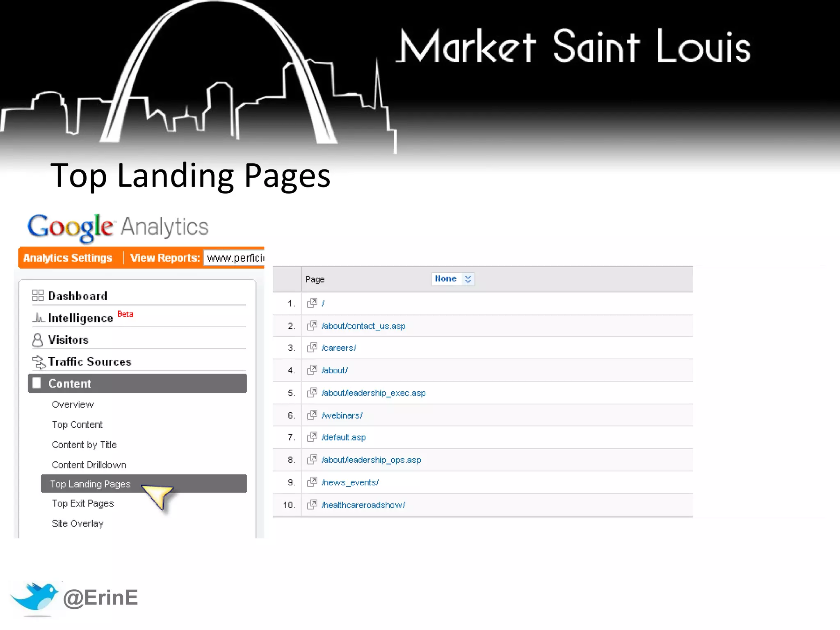Click the Twitter bird icon
Screen dimensions: 840x630
34,597
